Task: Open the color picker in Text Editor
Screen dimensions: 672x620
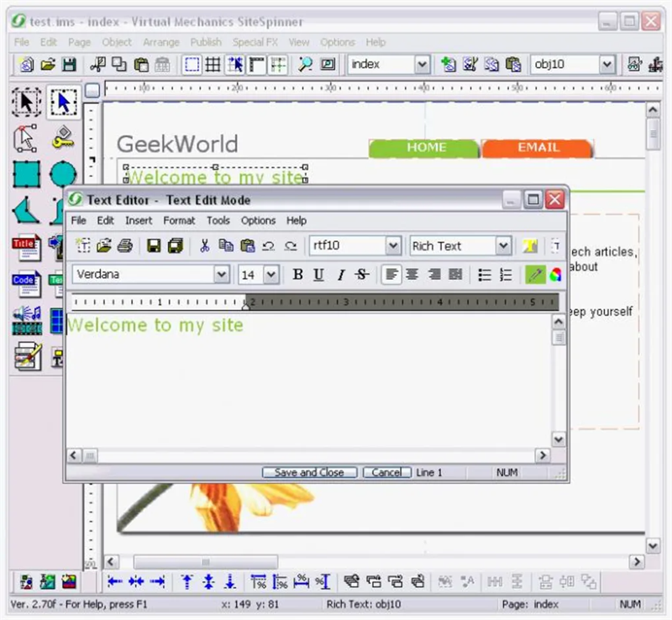Action: click(555, 275)
